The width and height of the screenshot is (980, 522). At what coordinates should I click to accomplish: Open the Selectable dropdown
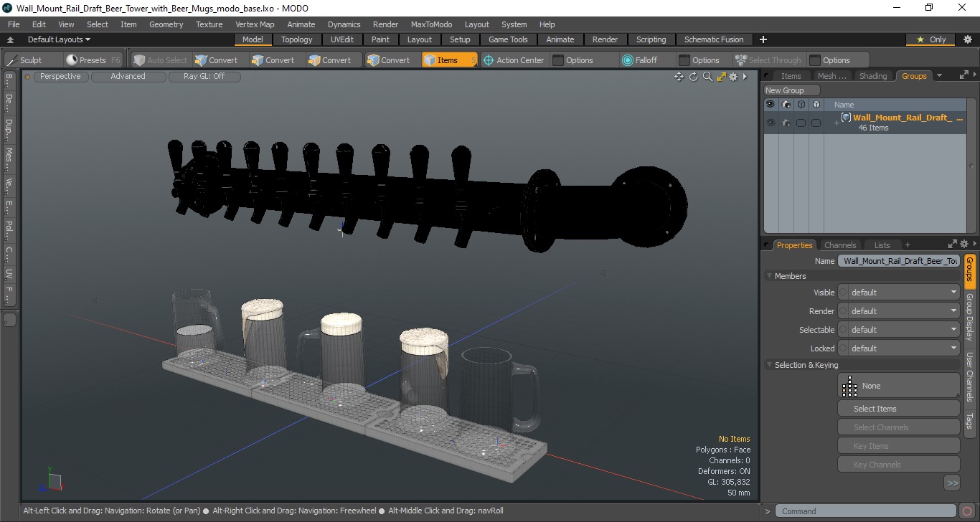(898, 330)
